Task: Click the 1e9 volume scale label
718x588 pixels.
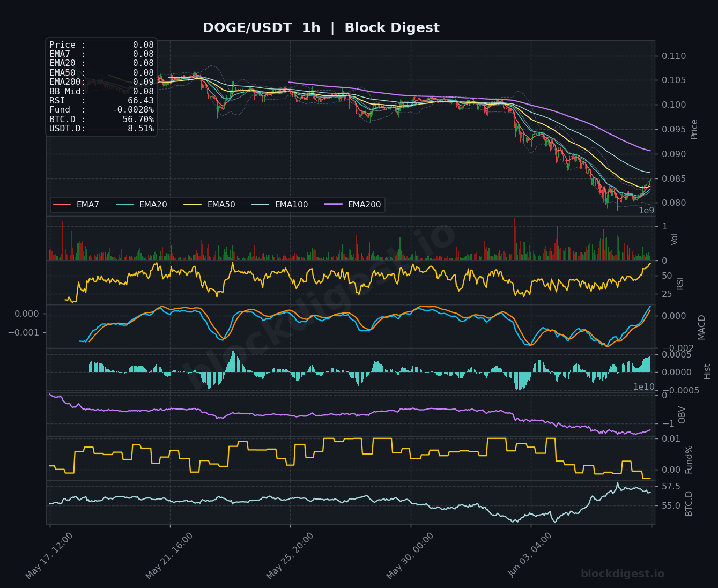Action: click(x=646, y=211)
